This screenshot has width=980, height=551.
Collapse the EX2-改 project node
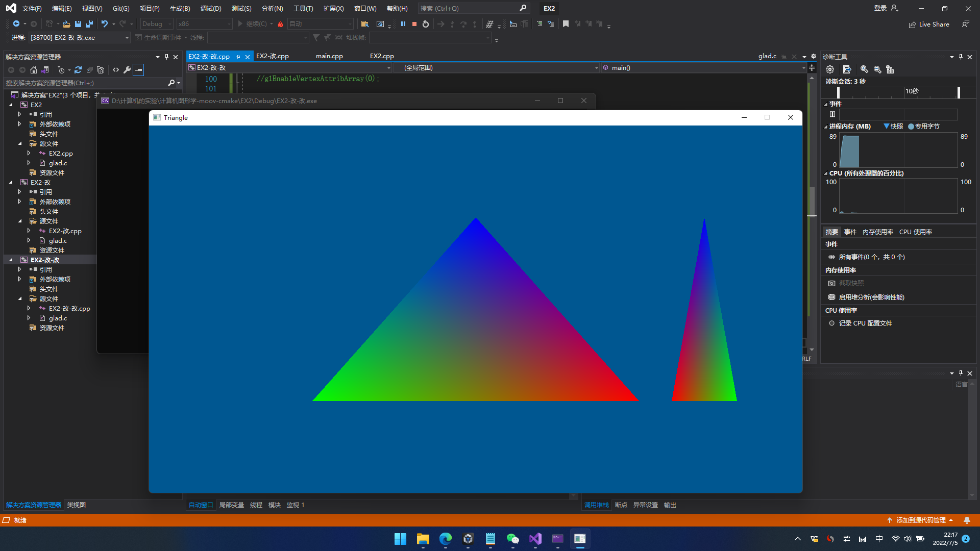pos(11,182)
